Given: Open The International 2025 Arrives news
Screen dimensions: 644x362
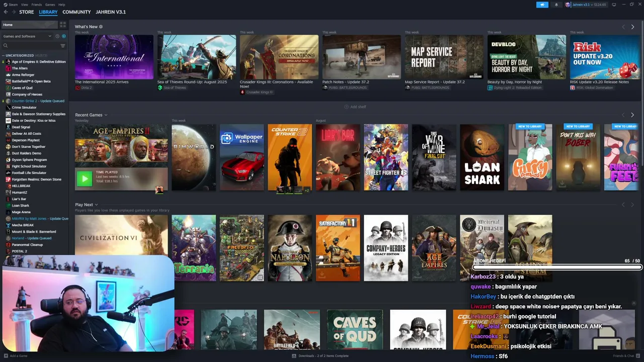Looking at the screenshot, I should click(x=114, y=57).
